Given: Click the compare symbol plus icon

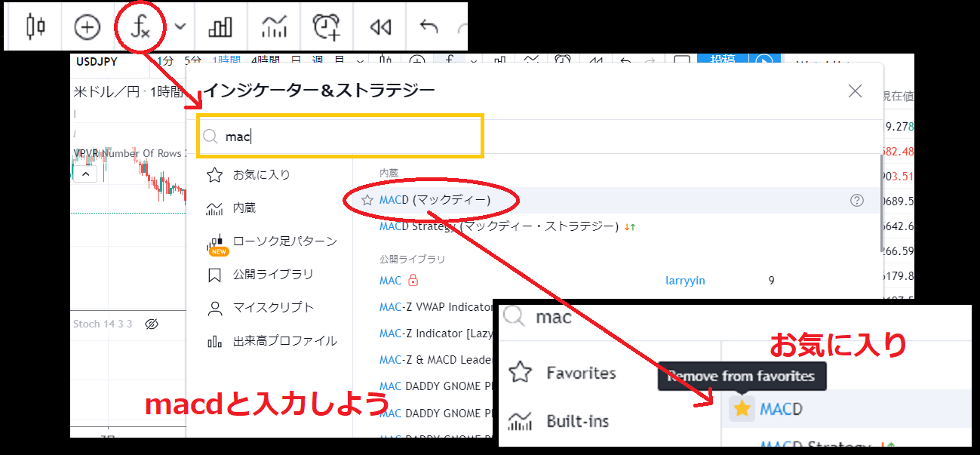Looking at the screenshot, I should tap(87, 27).
